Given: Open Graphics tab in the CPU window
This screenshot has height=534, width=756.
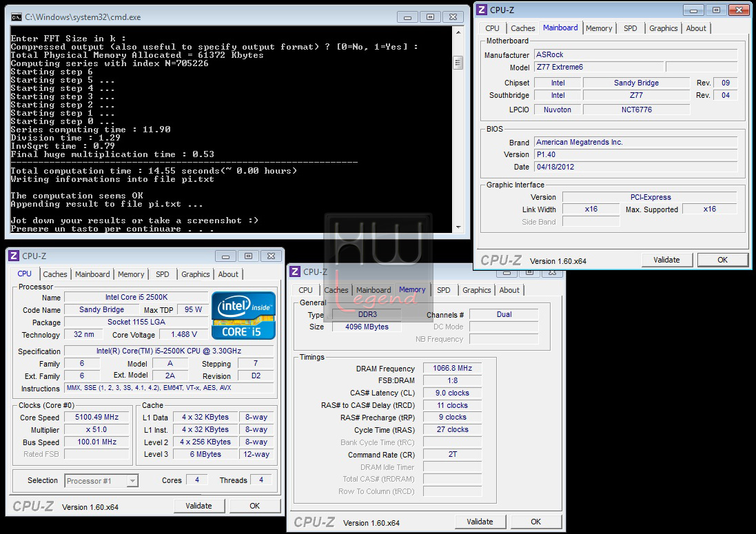Looking at the screenshot, I should click(x=195, y=274).
